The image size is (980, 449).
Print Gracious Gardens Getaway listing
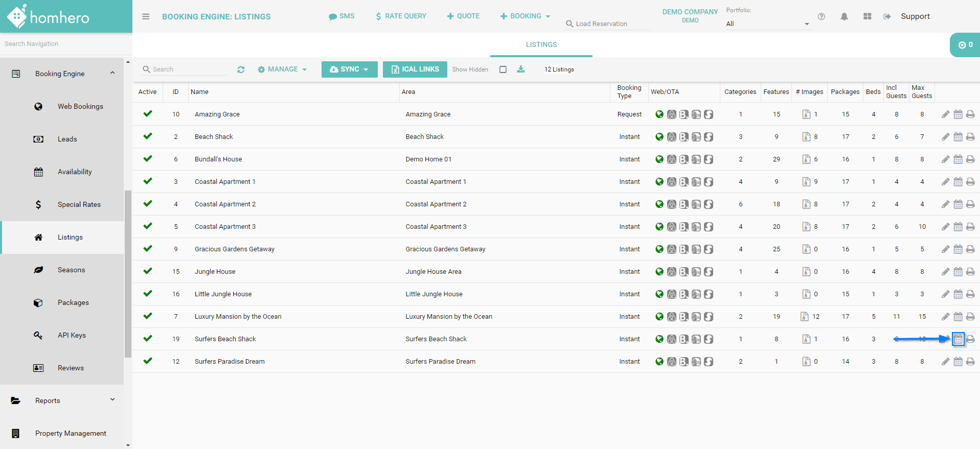(970, 249)
